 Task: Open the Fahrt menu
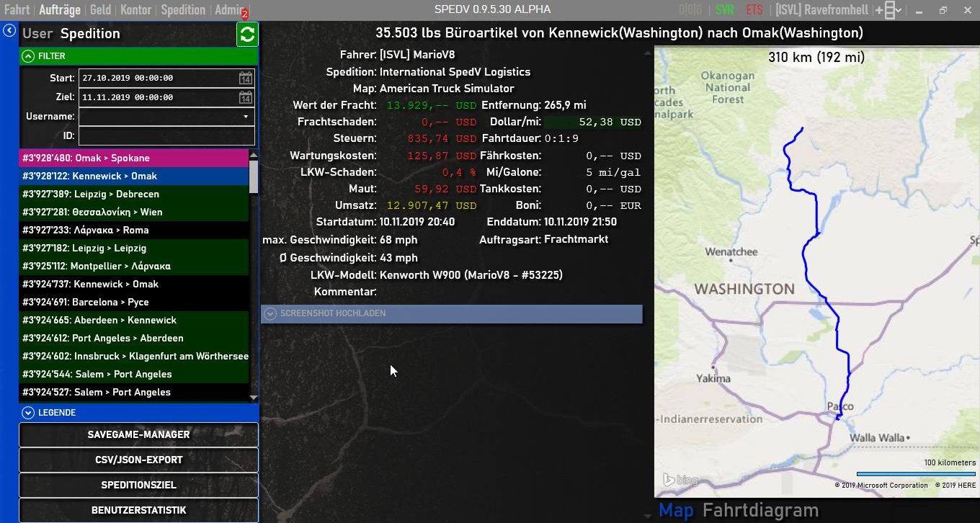coord(17,9)
